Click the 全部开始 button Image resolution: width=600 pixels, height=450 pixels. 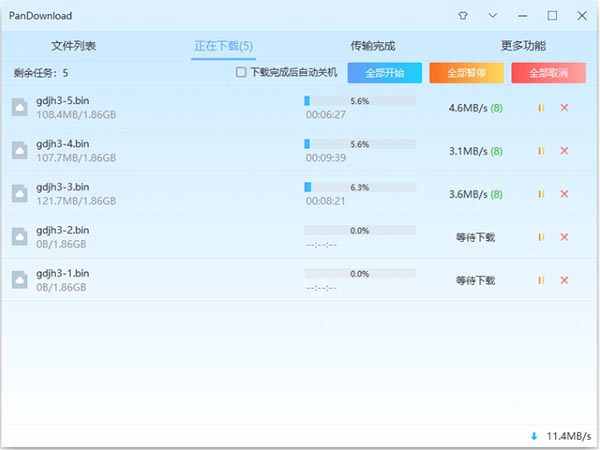[x=385, y=73]
